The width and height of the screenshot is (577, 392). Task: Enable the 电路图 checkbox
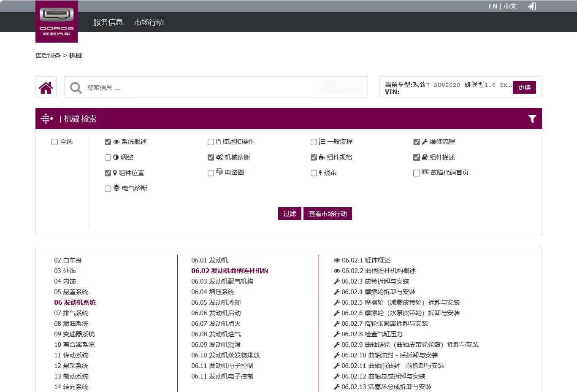click(211, 173)
